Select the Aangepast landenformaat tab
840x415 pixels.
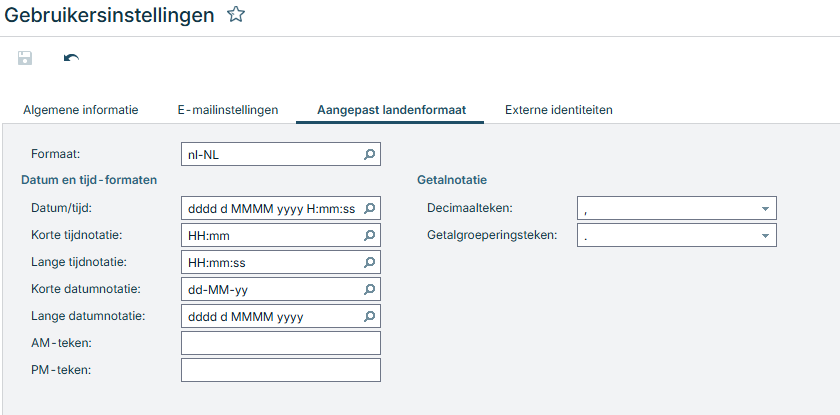pos(390,109)
